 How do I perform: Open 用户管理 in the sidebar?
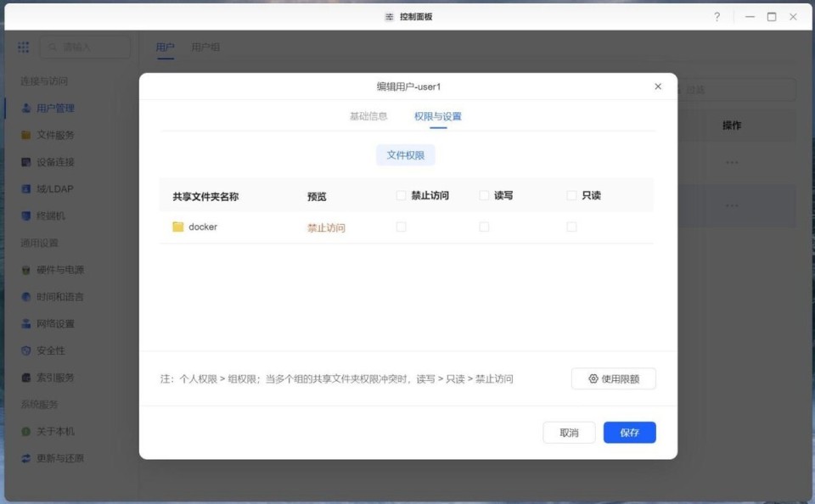click(x=48, y=108)
